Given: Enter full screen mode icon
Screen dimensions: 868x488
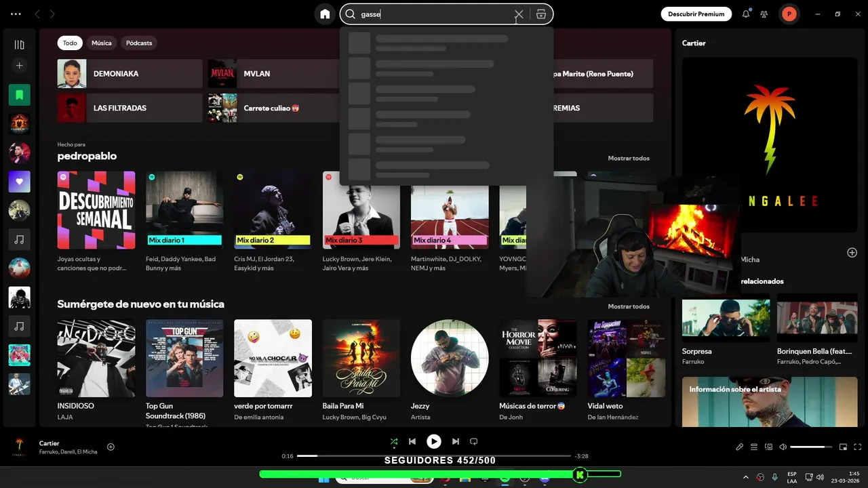Looking at the screenshot, I should [x=858, y=447].
